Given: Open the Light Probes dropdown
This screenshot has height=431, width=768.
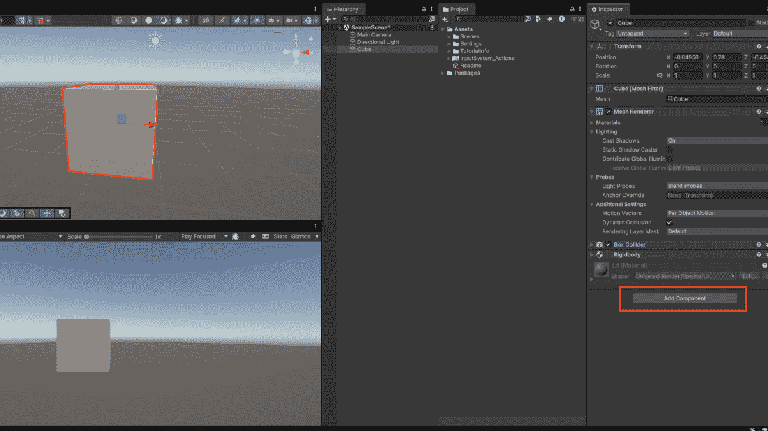Looking at the screenshot, I should click(717, 186).
